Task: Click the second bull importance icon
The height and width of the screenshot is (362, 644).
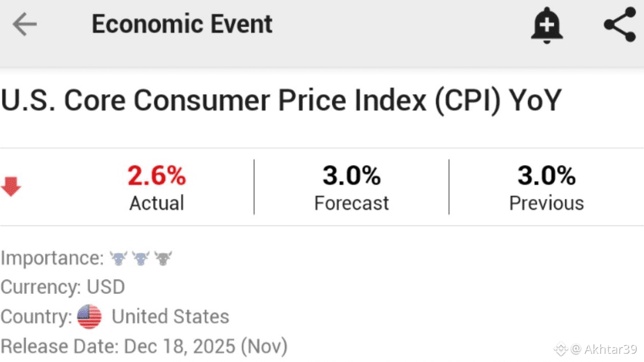Action: [x=141, y=258]
